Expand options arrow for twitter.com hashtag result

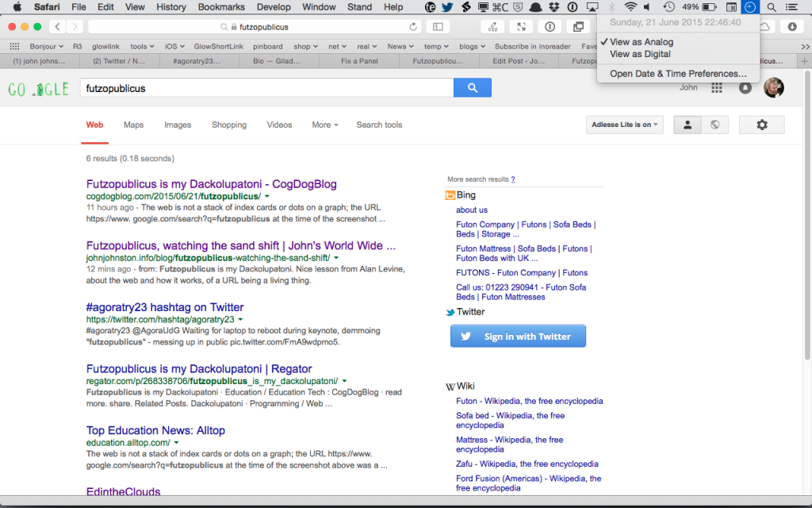pyautogui.click(x=240, y=319)
